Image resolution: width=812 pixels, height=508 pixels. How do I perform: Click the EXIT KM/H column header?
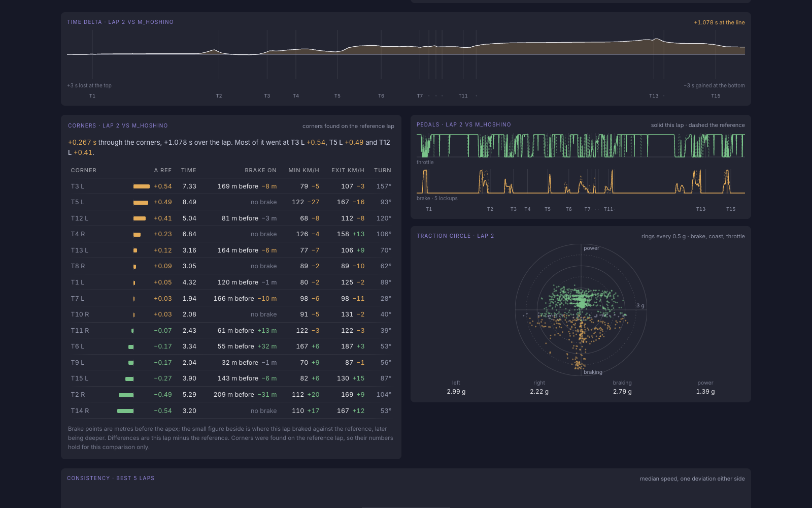(x=348, y=171)
